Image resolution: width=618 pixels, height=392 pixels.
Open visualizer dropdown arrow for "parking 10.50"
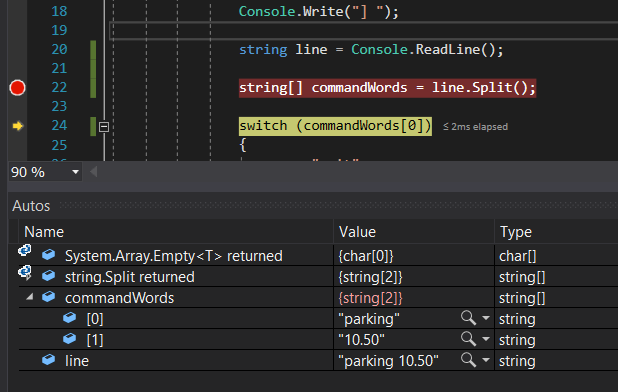pos(486,360)
